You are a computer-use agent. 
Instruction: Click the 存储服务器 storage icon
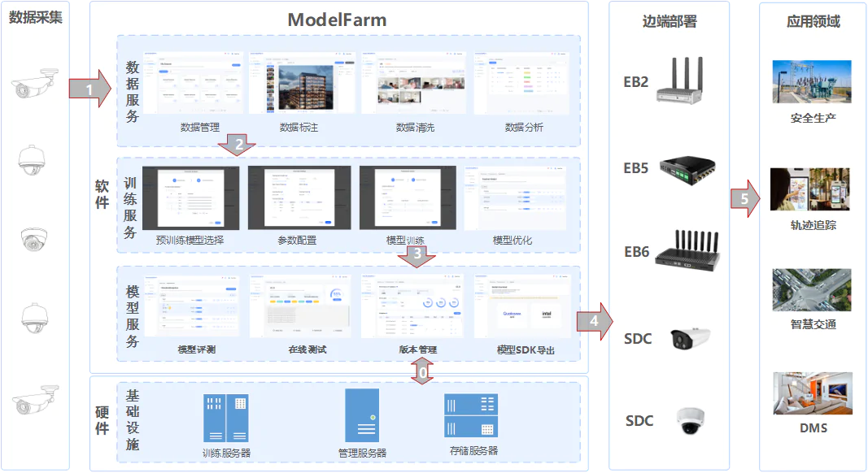pyautogui.click(x=471, y=415)
